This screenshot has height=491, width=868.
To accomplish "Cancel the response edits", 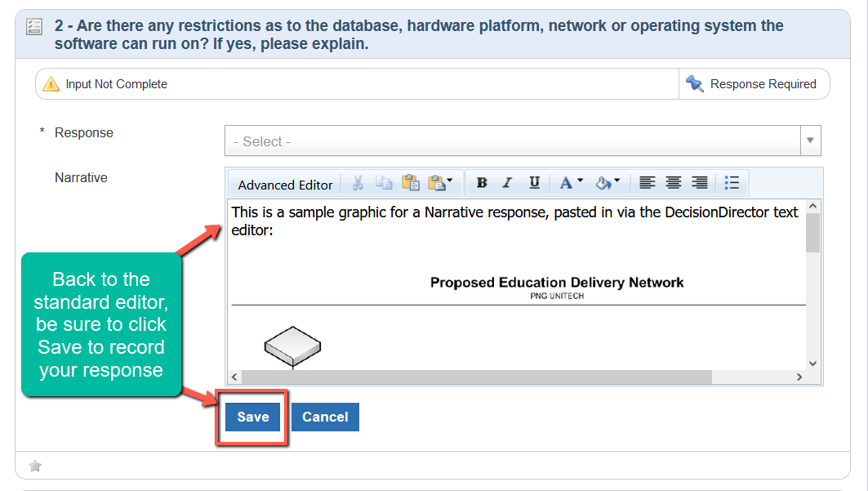I will (325, 417).
